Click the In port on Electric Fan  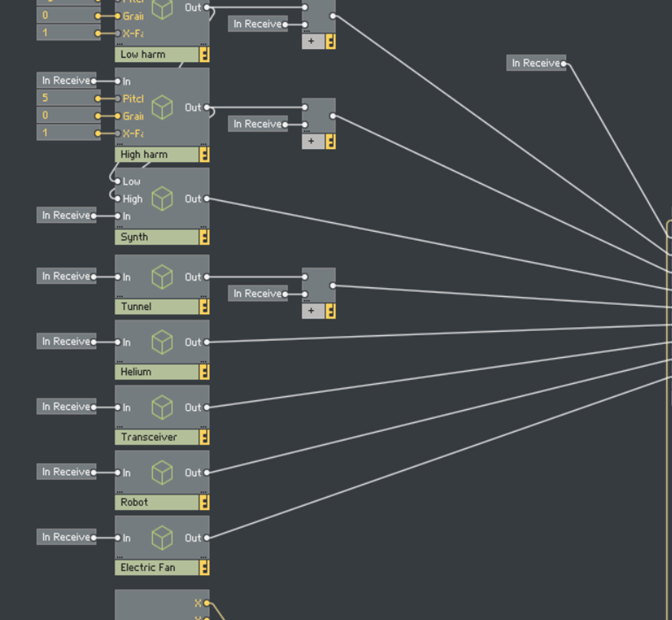(118, 538)
